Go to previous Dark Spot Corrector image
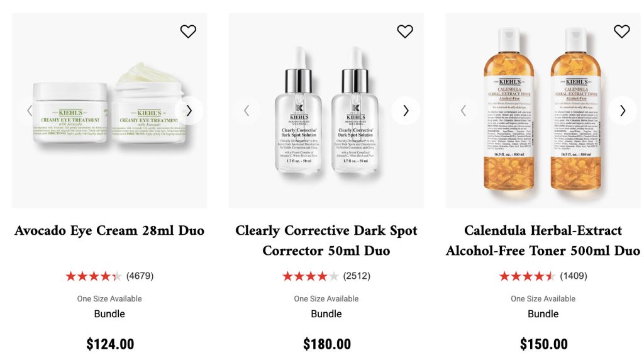Viewport: 644px width, 360px height. click(x=247, y=111)
